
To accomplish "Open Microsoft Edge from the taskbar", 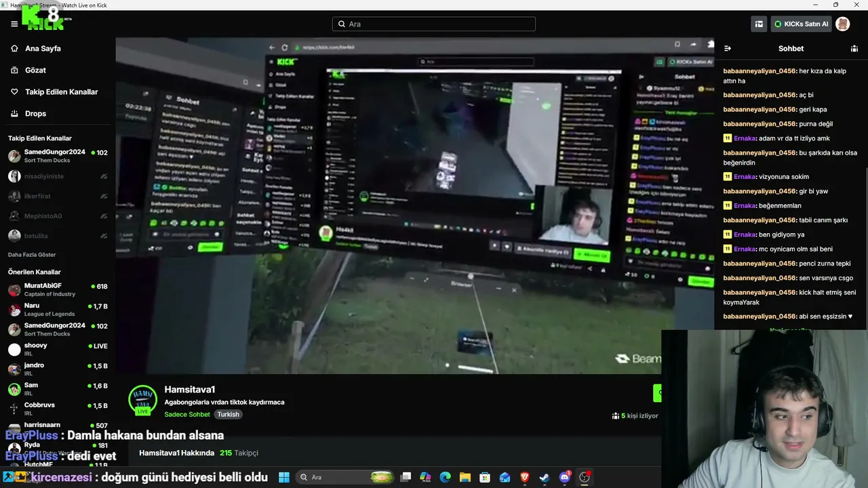I will [445, 477].
